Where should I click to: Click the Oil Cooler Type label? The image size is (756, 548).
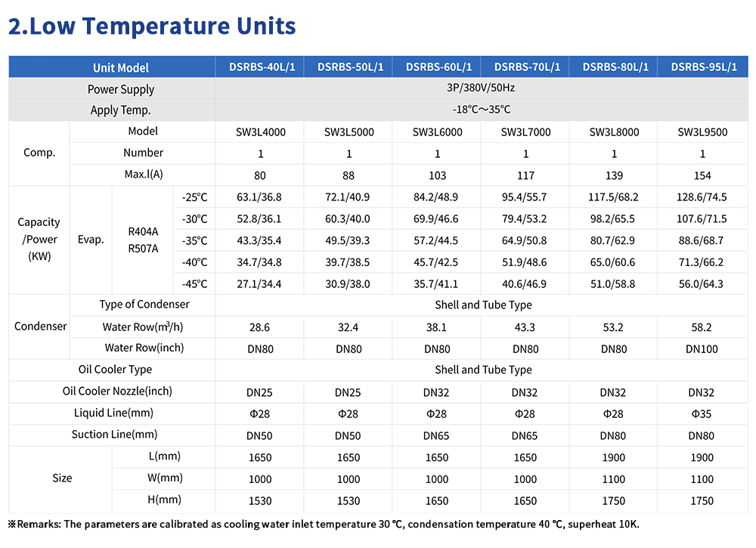tap(115, 370)
